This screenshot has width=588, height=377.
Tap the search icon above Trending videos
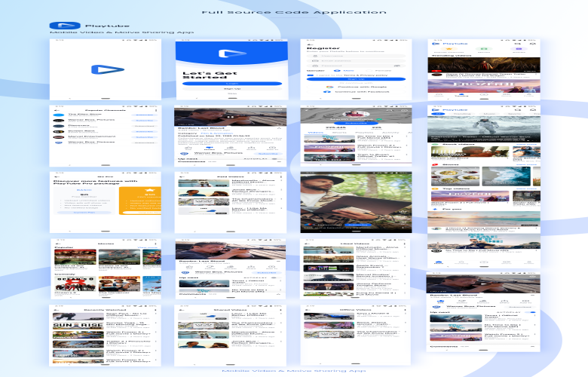tap(518, 44)
